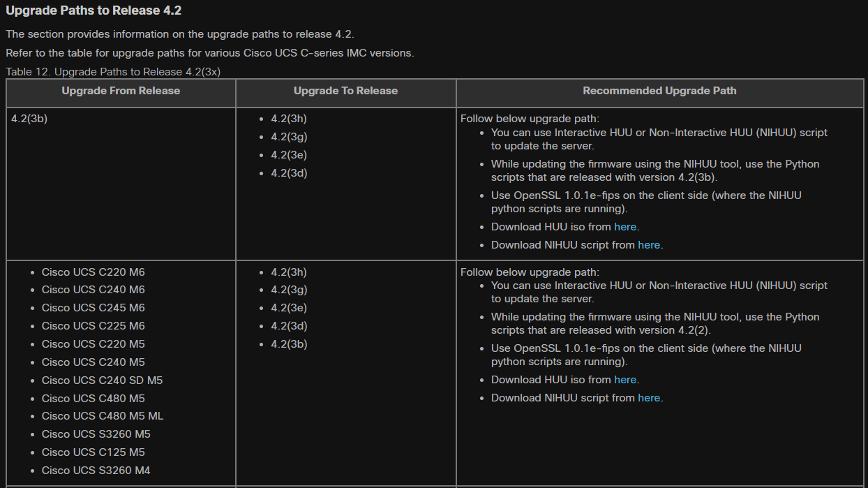Click '4.2(3g)' in the second table row
868x488 pixels.
[x=289, y=290]
